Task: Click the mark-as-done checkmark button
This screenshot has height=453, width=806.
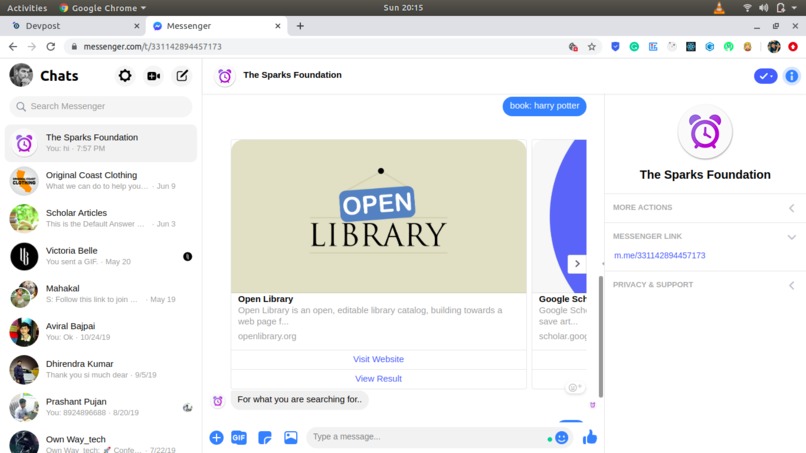Action: (765, 76)
